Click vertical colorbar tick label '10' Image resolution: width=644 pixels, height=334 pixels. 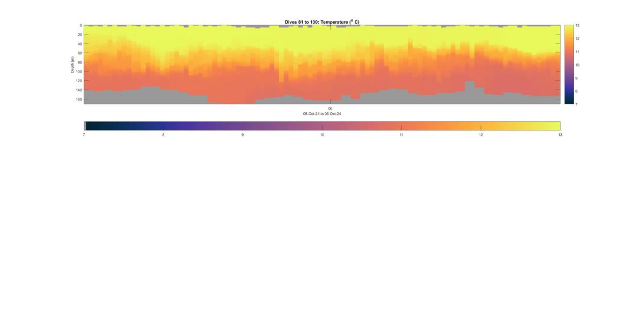pos(577,65)
